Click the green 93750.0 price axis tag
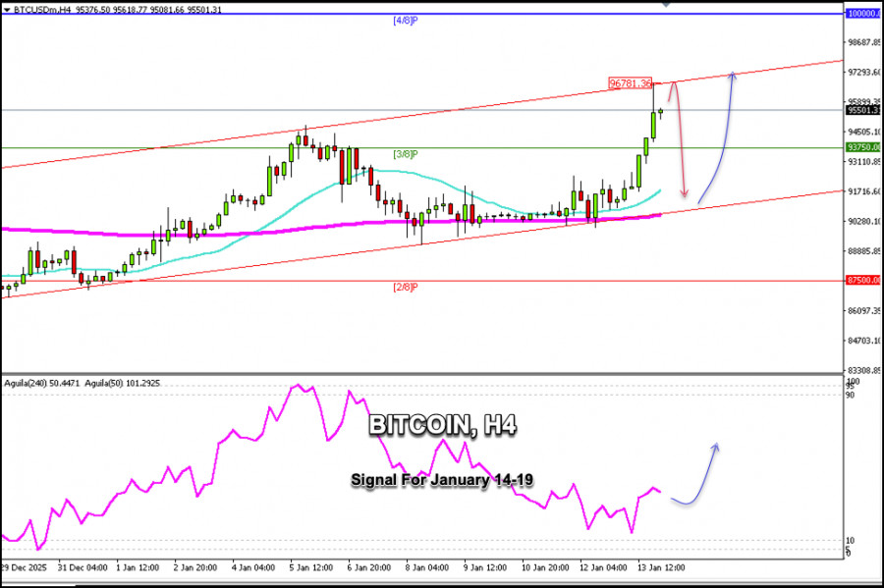The height and width of the screenshot is (588, 884). pyautogui.click(x=863, y=147)
